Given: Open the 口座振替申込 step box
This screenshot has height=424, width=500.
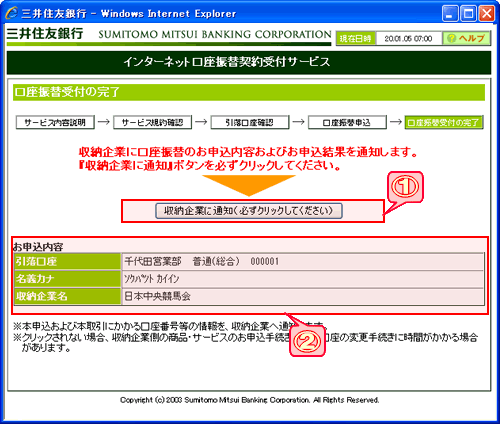Looking at the screenshot, I should coord(347,122).
